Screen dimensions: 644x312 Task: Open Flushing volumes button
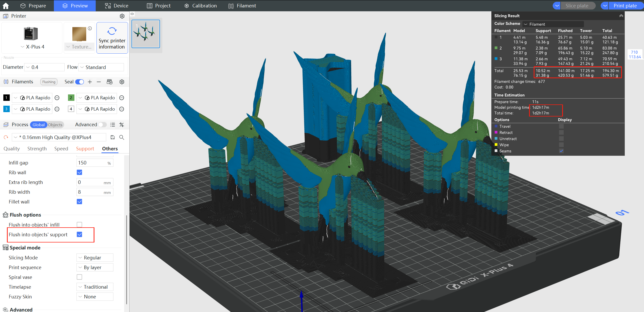[49, 82]
